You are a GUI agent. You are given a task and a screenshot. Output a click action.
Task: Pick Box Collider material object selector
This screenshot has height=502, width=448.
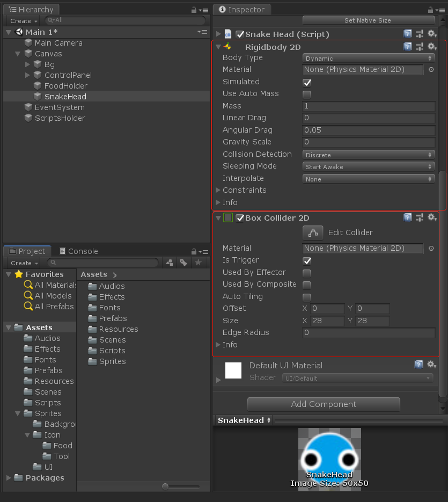[x=431, y=248]
